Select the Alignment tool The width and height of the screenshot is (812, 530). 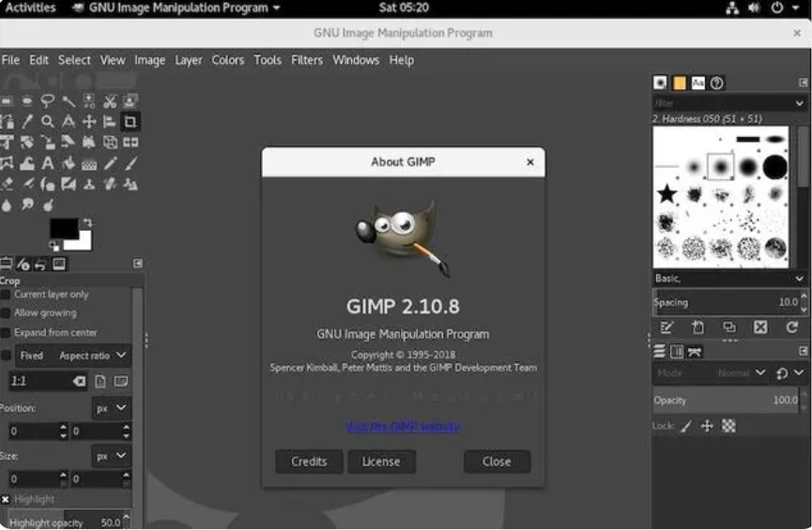tap(110, 122)
